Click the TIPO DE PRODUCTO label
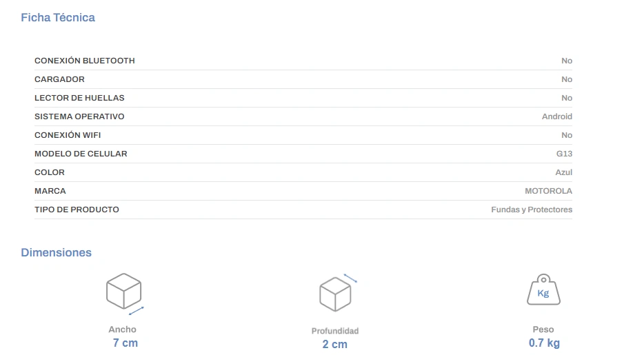The width and height of the screenshot is (644, 355). point(77,210)
